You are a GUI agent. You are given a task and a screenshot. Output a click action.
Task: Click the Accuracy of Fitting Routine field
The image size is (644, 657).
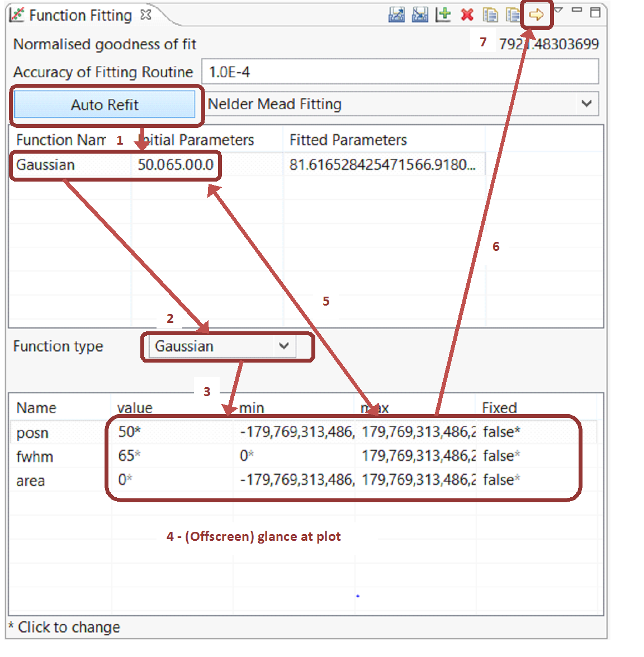tap(399, 72)
